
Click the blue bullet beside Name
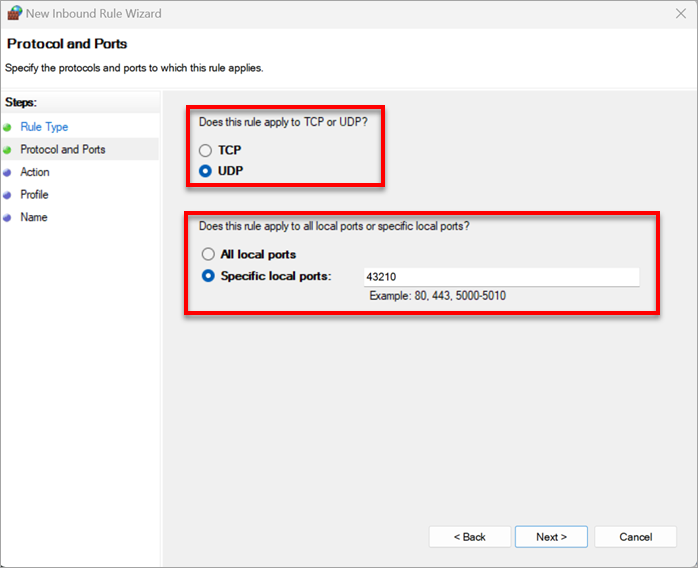pyautogui.click(x=7, y=218)
